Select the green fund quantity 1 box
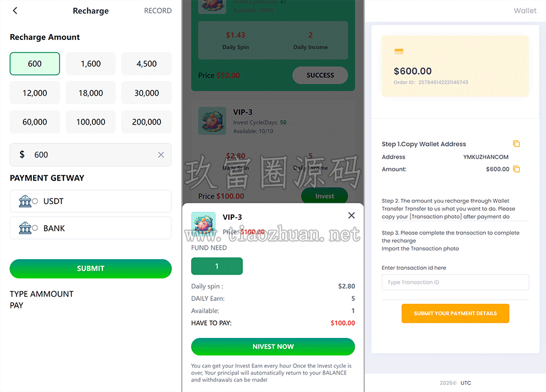Screen dimensions: 546x392 pos(217,266)
